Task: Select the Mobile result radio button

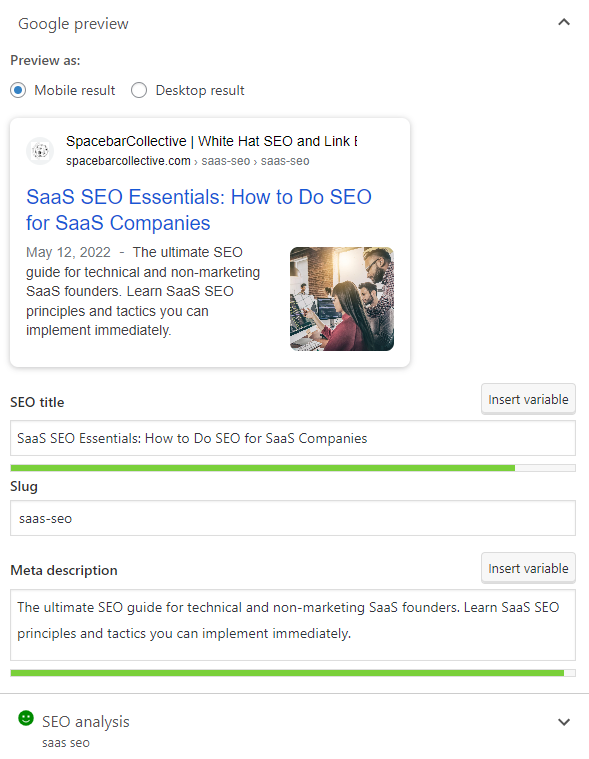Action: pos(18,91)
